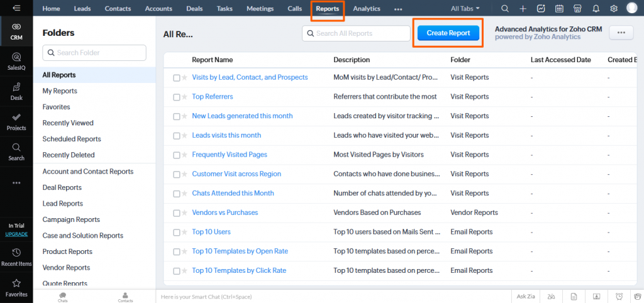
Task: Check the Top 10 Templates by Open Rate box
Action: coord(177,251)
